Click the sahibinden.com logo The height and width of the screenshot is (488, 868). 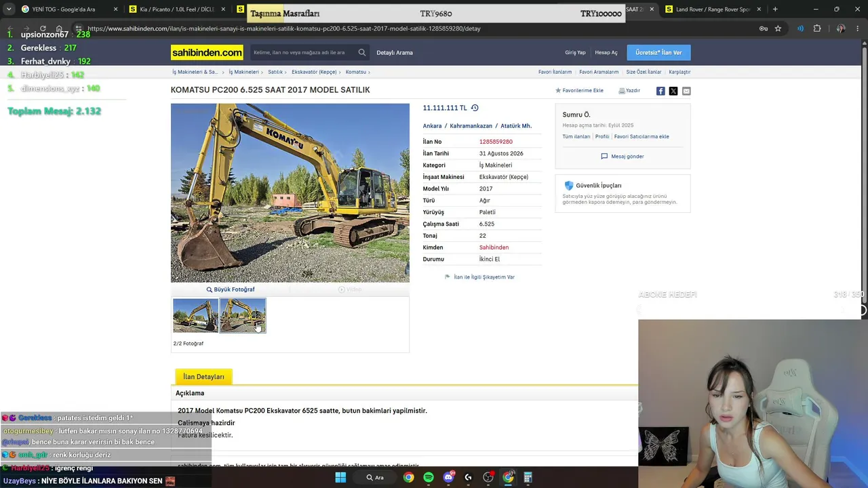207,52
